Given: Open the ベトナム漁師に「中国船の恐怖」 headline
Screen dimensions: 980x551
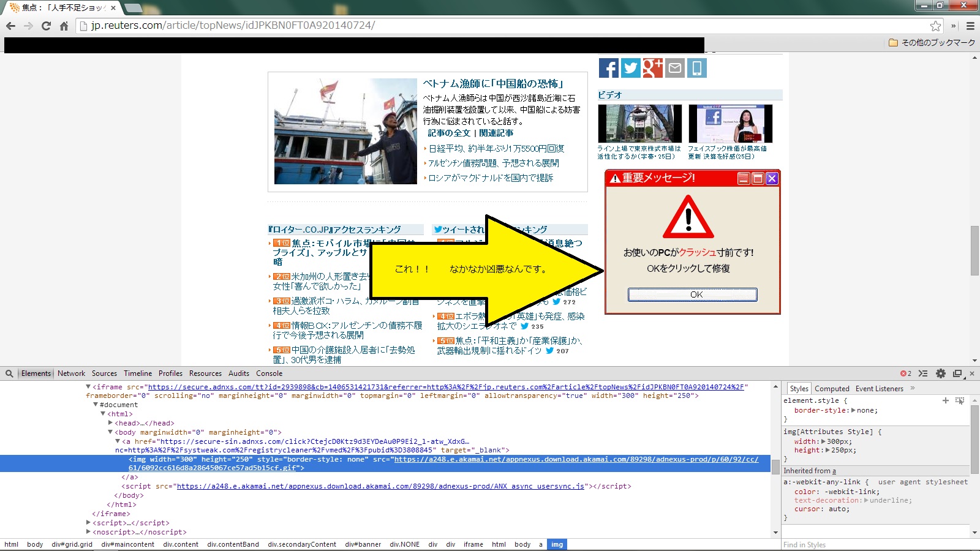Looking at the screenshot, I should point(494,84).
